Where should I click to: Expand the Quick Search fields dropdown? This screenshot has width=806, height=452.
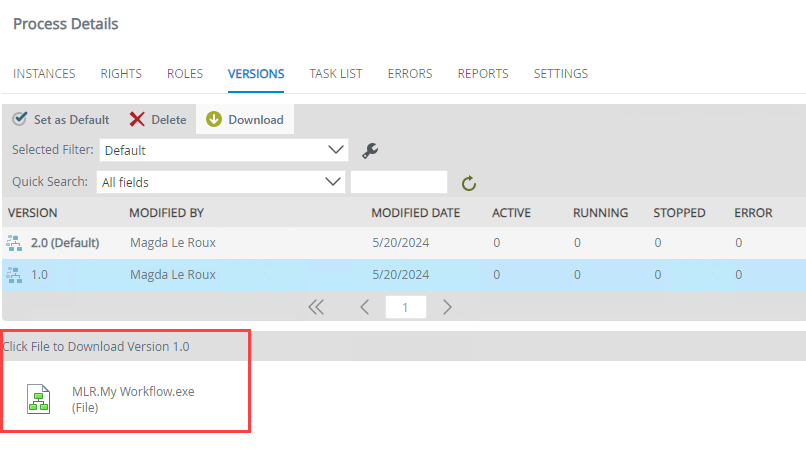pos(221,182)
